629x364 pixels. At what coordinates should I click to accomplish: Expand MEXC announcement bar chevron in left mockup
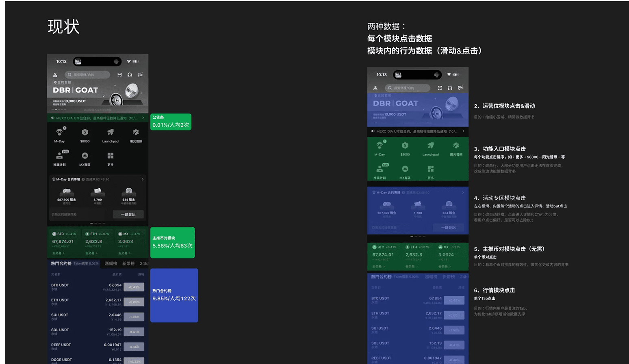(x=143, y=118)
